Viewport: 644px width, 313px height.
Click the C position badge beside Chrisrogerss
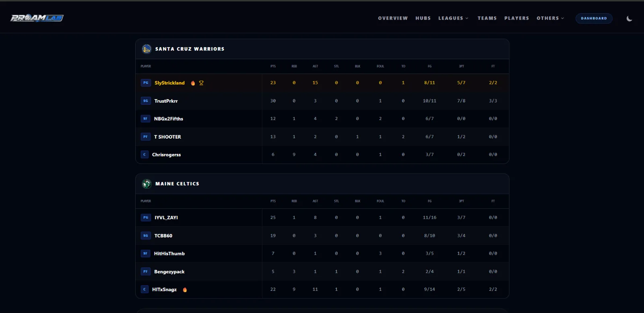pos(144,155)
